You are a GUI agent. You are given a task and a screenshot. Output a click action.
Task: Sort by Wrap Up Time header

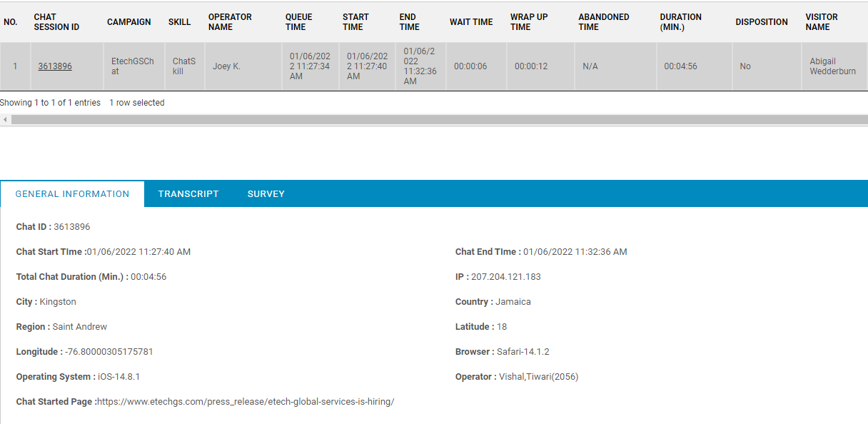click(529, 22)
